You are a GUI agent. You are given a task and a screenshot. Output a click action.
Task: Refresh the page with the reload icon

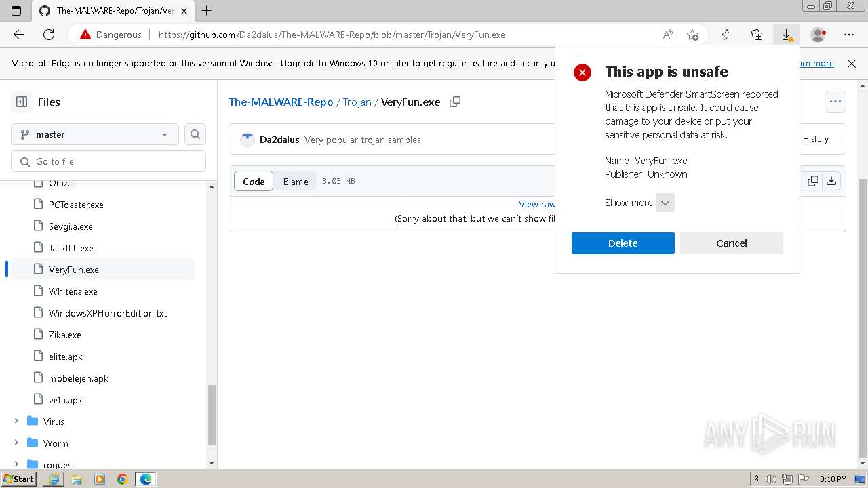(49, 35)
